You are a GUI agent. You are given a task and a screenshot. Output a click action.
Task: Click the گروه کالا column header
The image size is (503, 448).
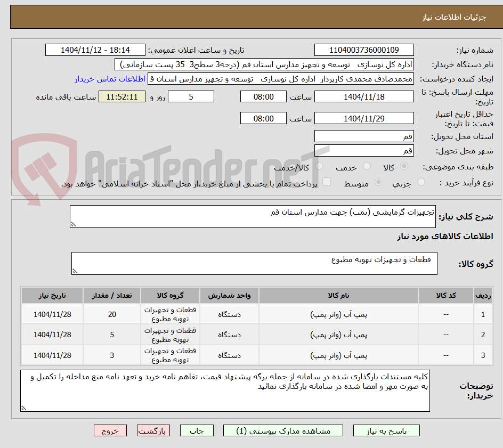(170, 295)
